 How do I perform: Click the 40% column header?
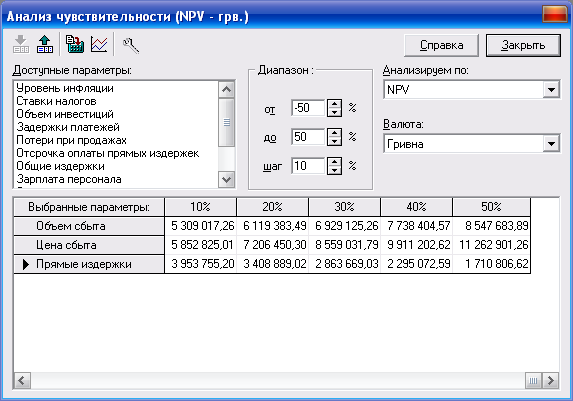click(x=417, y=207)
